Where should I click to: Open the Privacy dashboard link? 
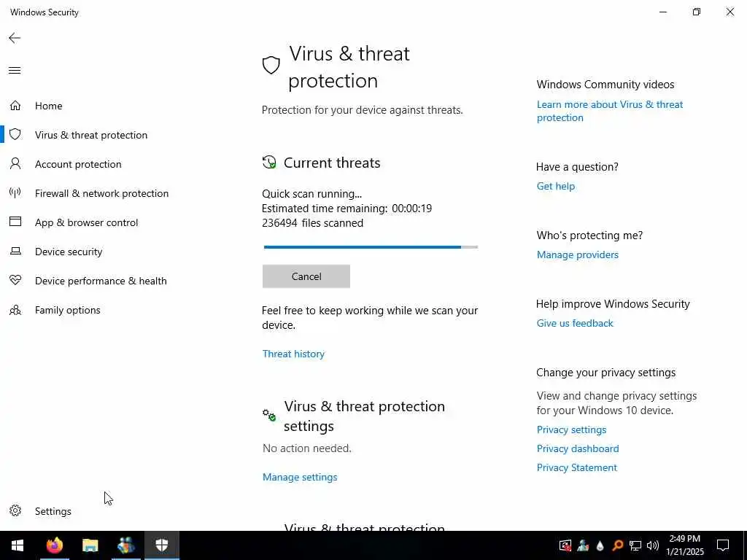578,448
